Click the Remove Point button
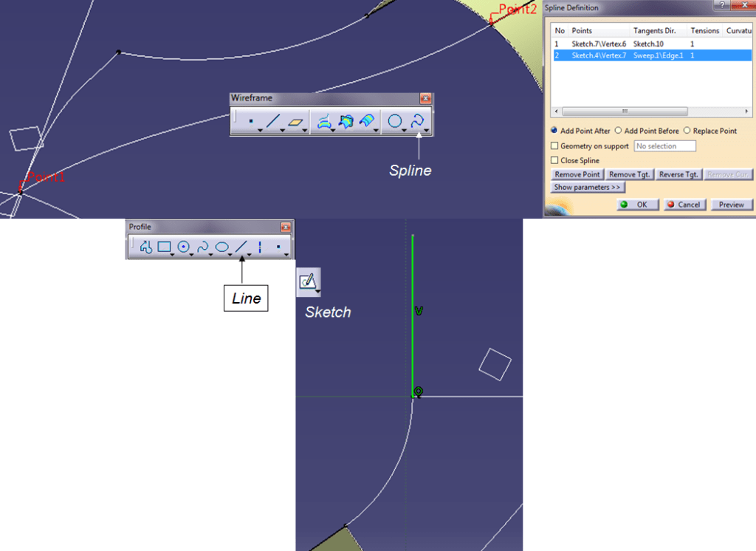 pos(577,174)
